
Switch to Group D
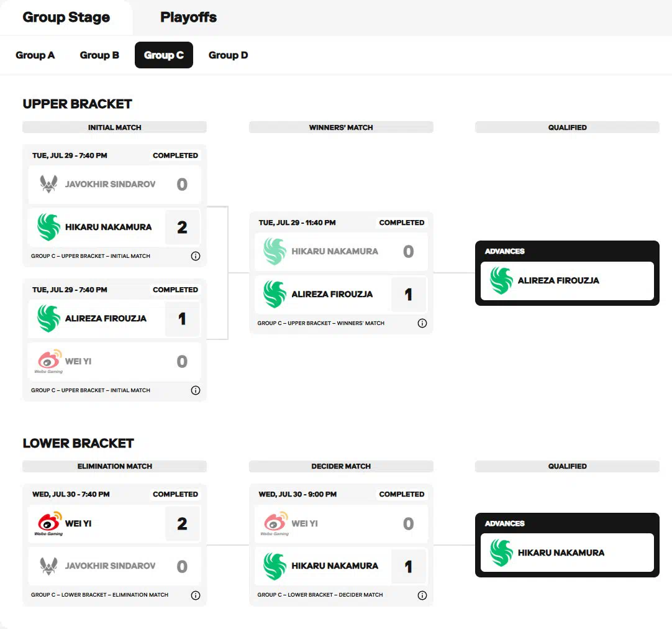228,55
